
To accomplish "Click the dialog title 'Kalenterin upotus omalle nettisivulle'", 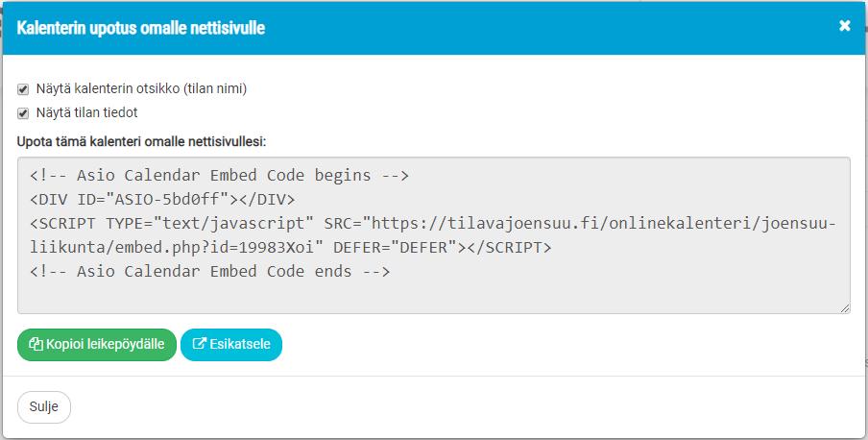I will pyautogui.click(x=140, y=28).
